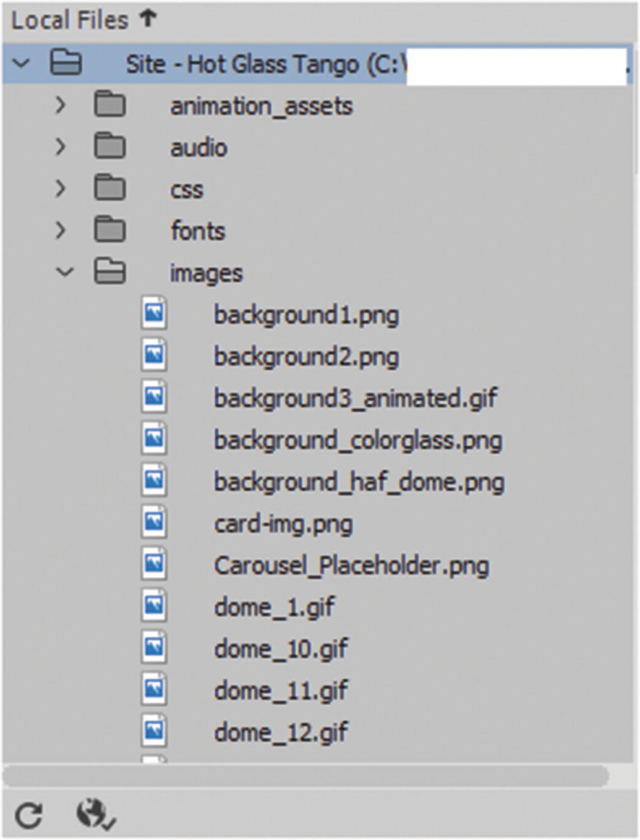The height and width of the screenshot is (840, 640).
Task: Select the background3_animated.gif file
Action: pyautogui.click(x=356, y=398)
